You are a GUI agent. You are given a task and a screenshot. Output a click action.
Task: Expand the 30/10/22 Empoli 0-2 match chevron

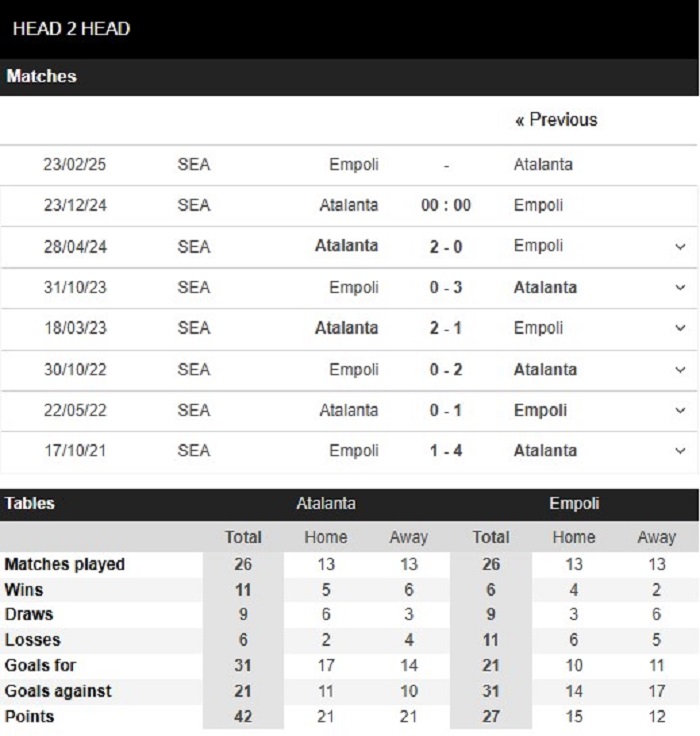click(x=680, y=369)
